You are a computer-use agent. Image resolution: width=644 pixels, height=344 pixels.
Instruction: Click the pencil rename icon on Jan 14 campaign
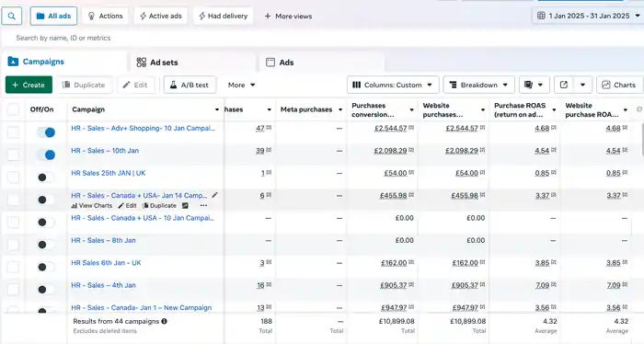pos(214,195)
